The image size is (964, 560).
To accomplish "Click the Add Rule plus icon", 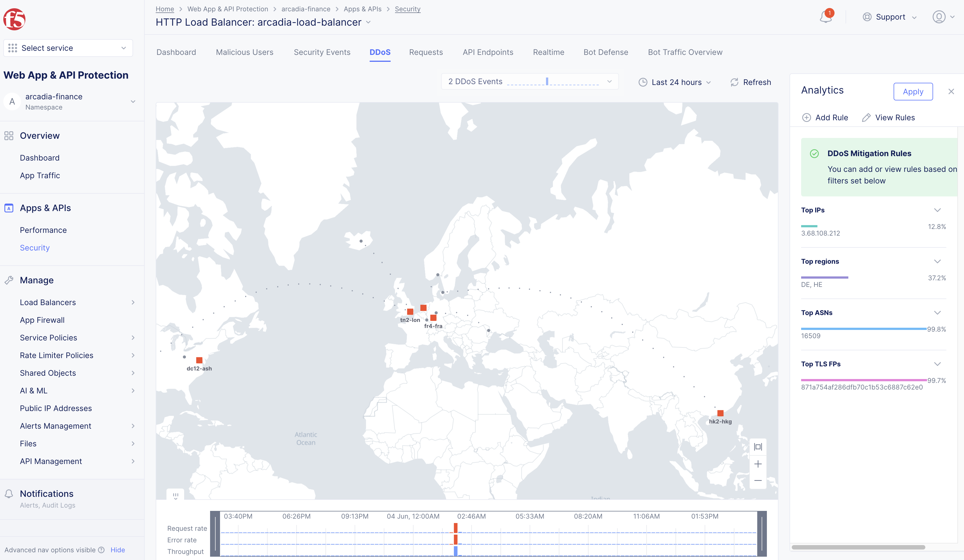I will [x=806, y=118].
